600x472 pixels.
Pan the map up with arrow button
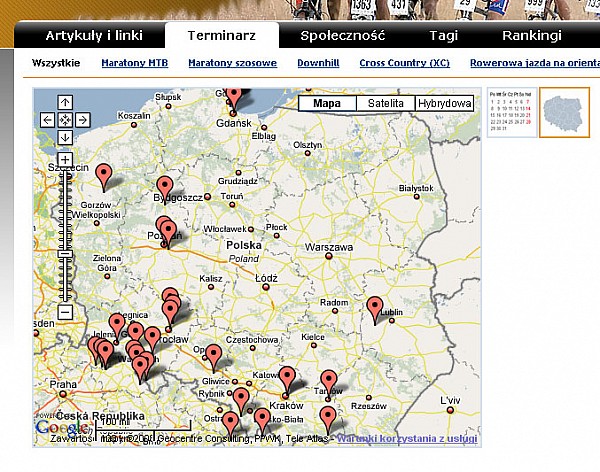click(65, 102)
